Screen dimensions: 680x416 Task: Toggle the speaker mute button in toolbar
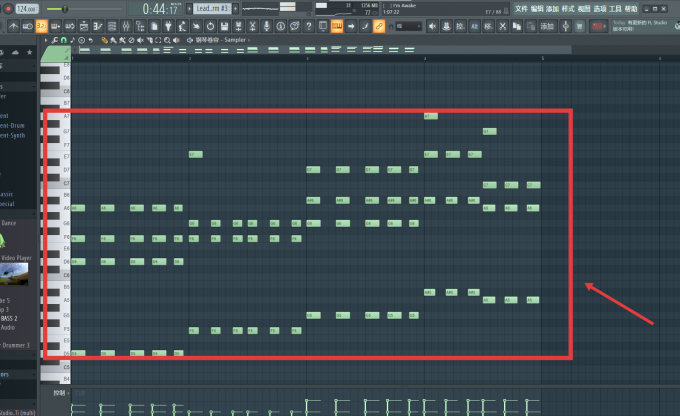(432, 26)
